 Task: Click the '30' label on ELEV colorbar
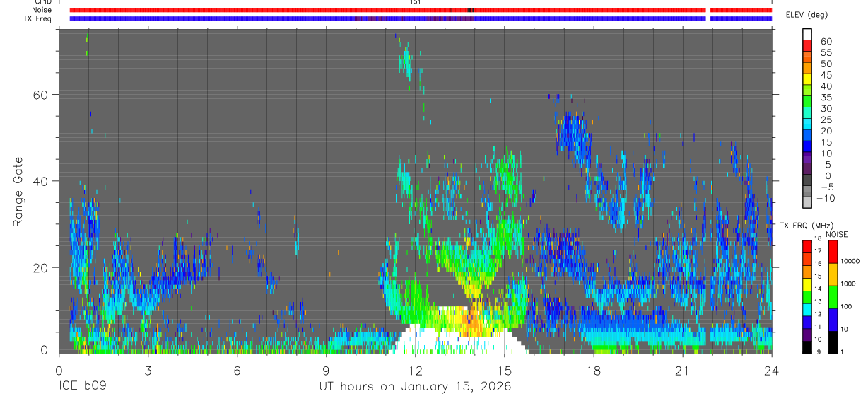826,108
